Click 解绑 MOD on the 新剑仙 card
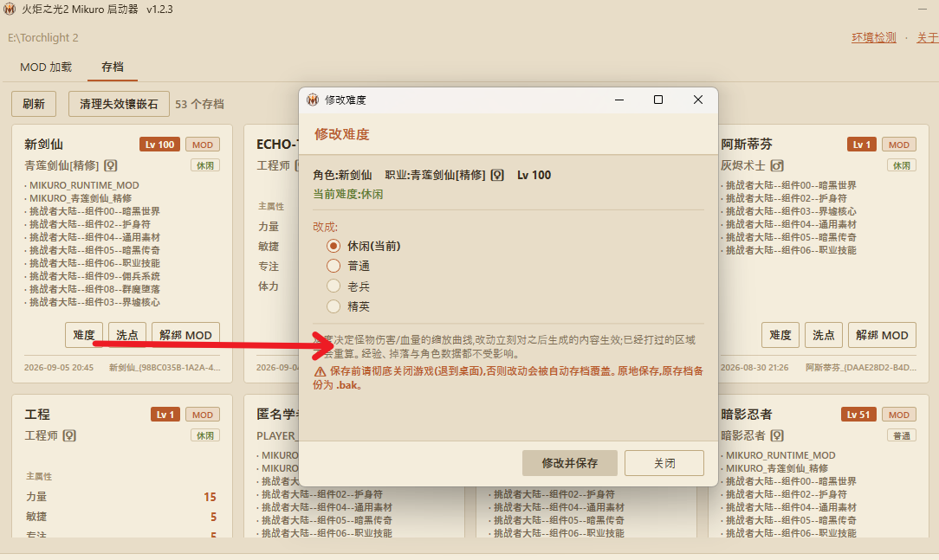The image size is (939, 560). pos(185,335)
